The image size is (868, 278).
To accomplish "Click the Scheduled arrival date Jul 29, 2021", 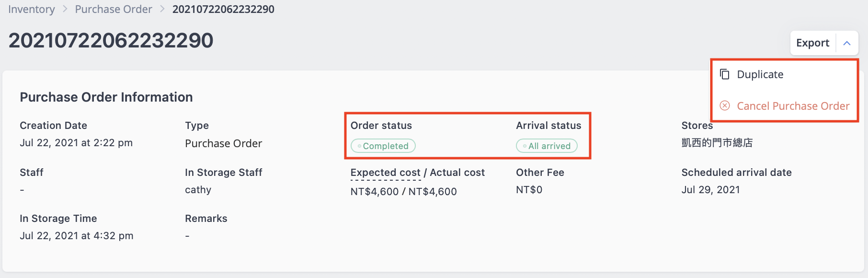I will [x=711, y=190].
